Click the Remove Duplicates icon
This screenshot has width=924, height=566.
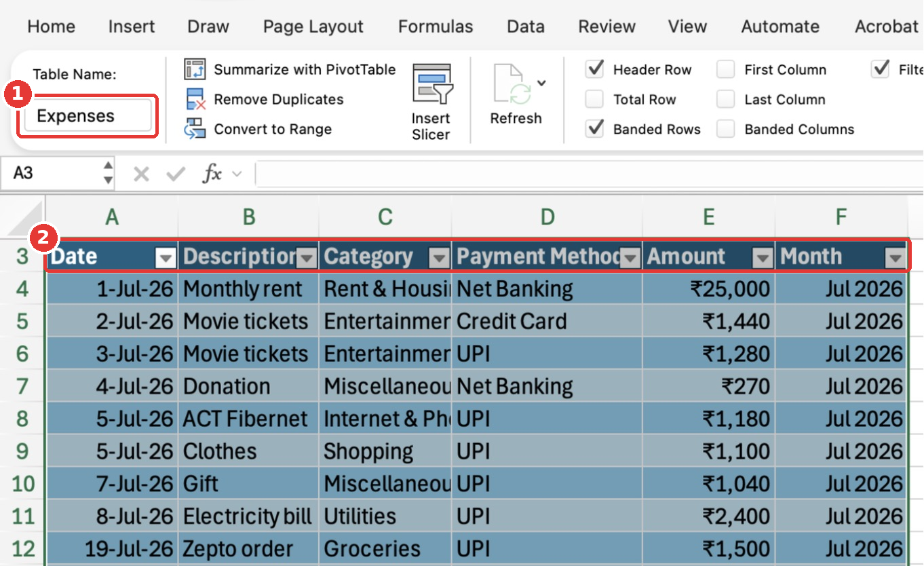195,99
